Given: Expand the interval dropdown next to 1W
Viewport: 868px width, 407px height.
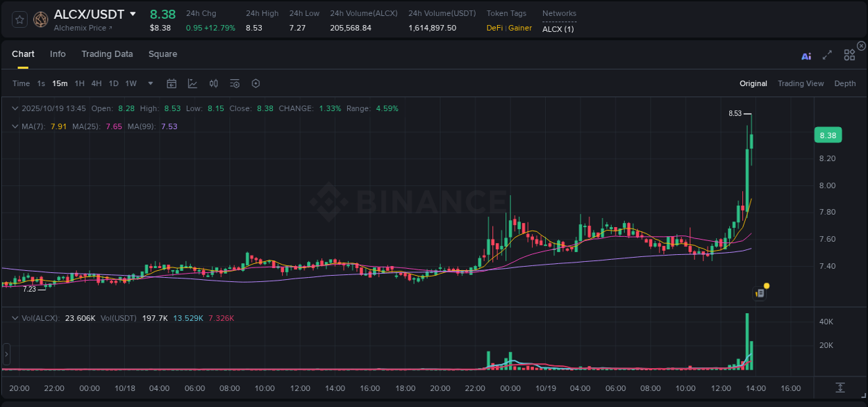Looking at the screenshot, I should coord(149,83).
